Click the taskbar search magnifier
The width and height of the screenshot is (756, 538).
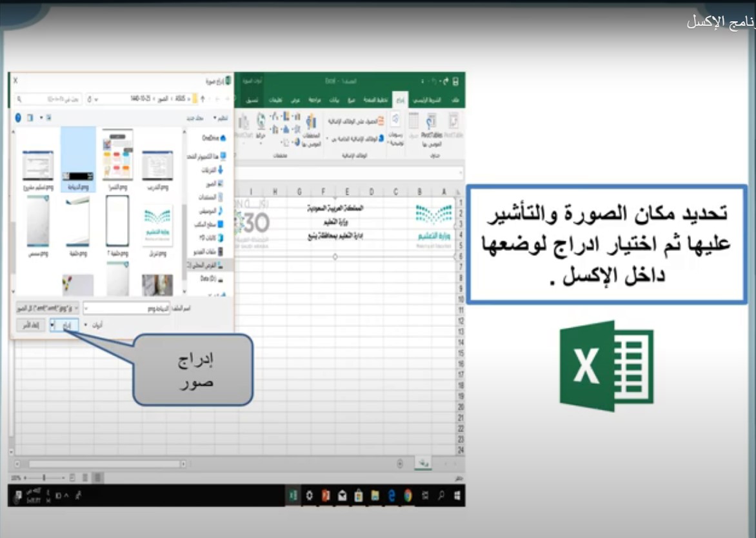pos(441,495)
